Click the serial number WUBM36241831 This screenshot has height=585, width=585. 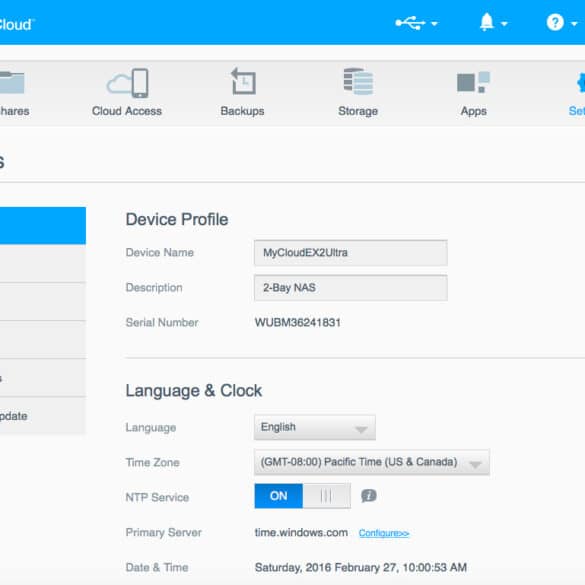[x=298, y=322]
